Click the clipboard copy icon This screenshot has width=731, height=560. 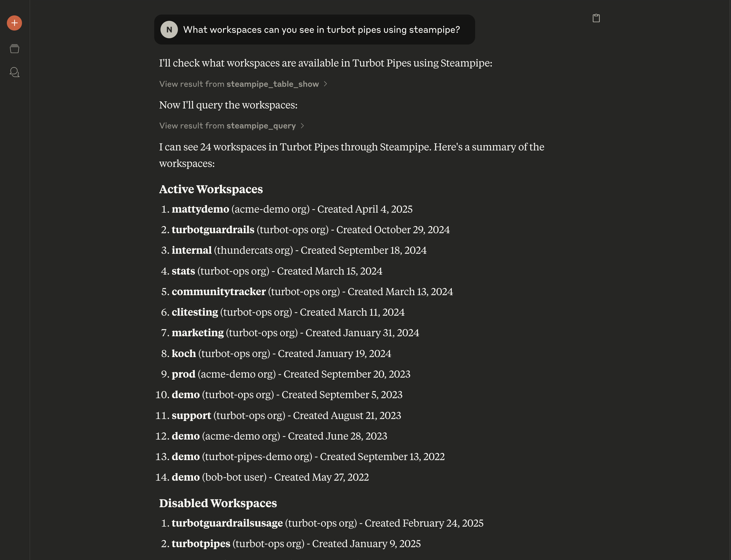pos(596,18)
